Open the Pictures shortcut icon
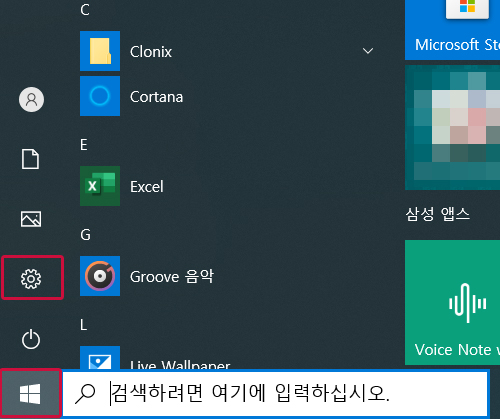The image size is (500, 419). tap(31, 219)
